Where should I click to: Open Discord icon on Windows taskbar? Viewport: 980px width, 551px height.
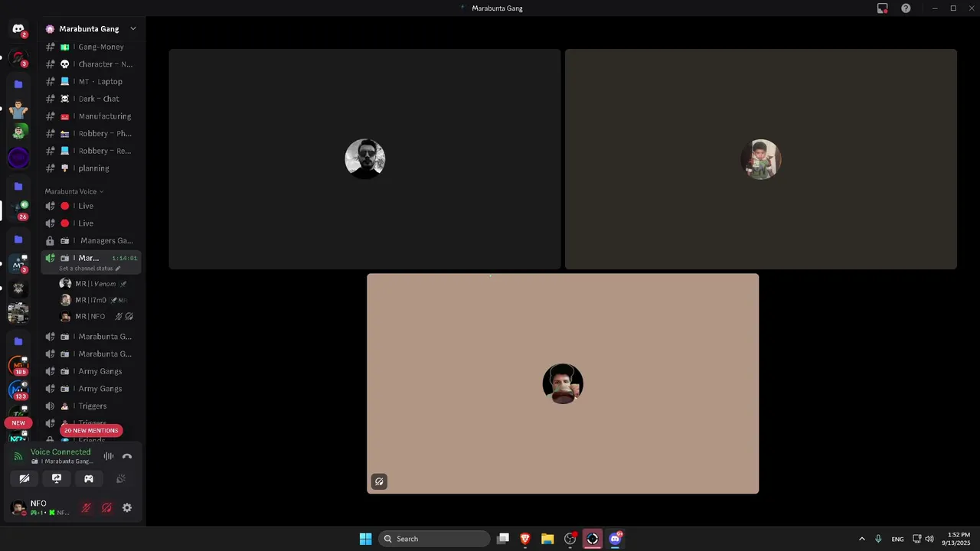coord(615,539)
